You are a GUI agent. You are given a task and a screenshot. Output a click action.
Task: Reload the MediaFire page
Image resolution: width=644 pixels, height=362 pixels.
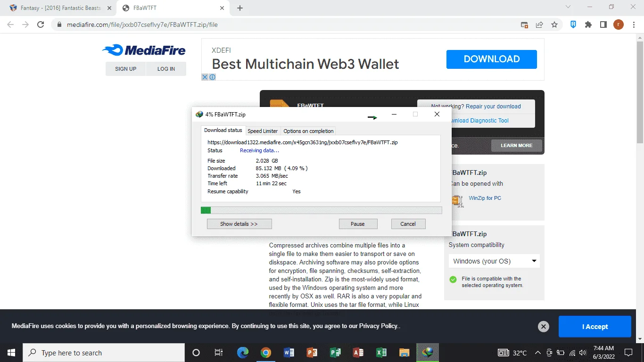pyautogui.click(x=41, y=25)
